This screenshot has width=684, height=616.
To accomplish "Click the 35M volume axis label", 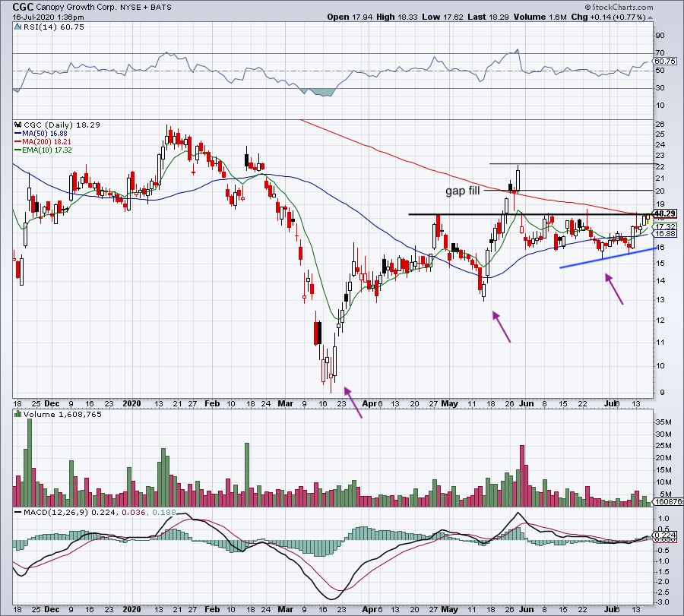I will (663, 422).
